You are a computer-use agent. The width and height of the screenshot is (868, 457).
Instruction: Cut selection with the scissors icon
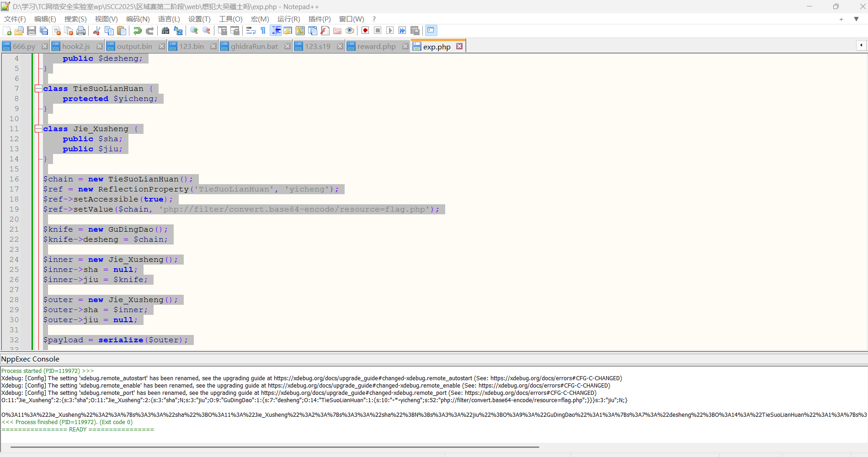point(96,31)
